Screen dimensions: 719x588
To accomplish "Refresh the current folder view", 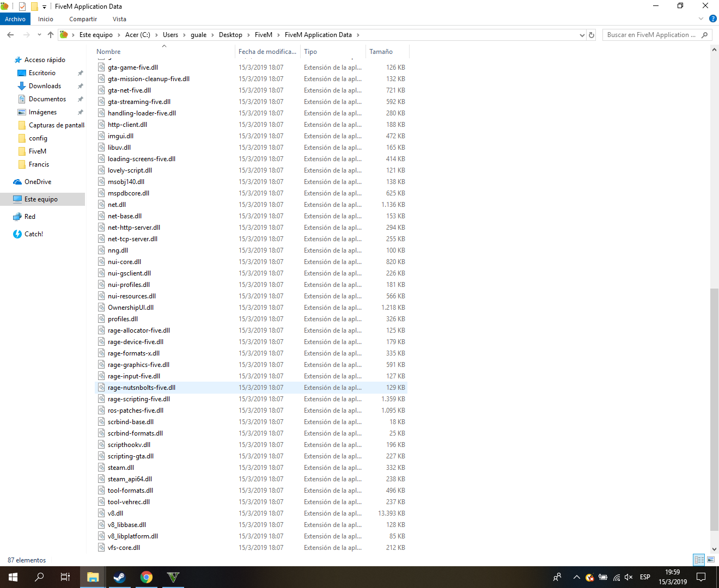I will [x=592, y=35].
